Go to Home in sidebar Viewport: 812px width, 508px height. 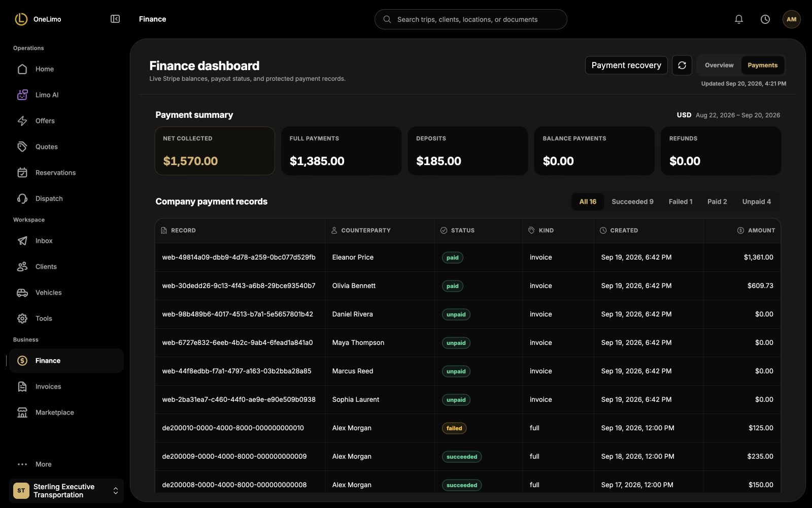pos(66,69)
